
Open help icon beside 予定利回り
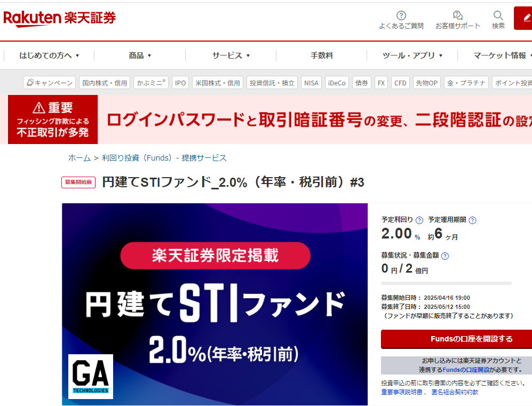419,220
